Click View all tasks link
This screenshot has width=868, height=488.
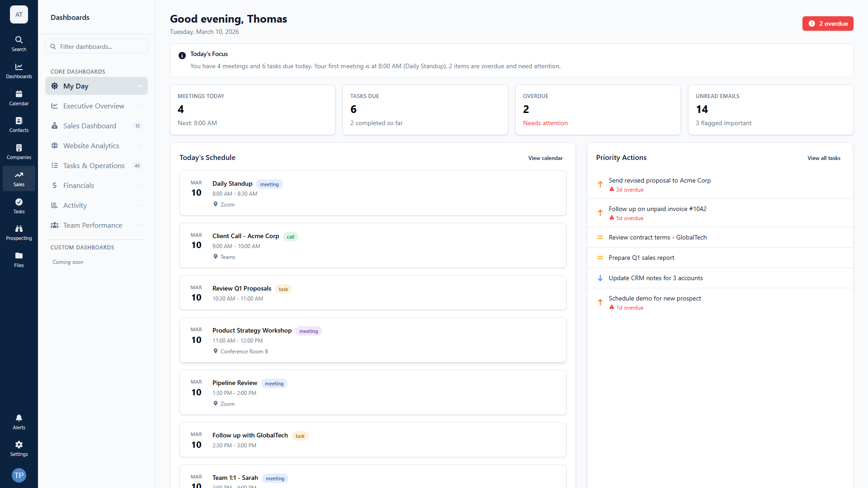click(x=824, y=158)
